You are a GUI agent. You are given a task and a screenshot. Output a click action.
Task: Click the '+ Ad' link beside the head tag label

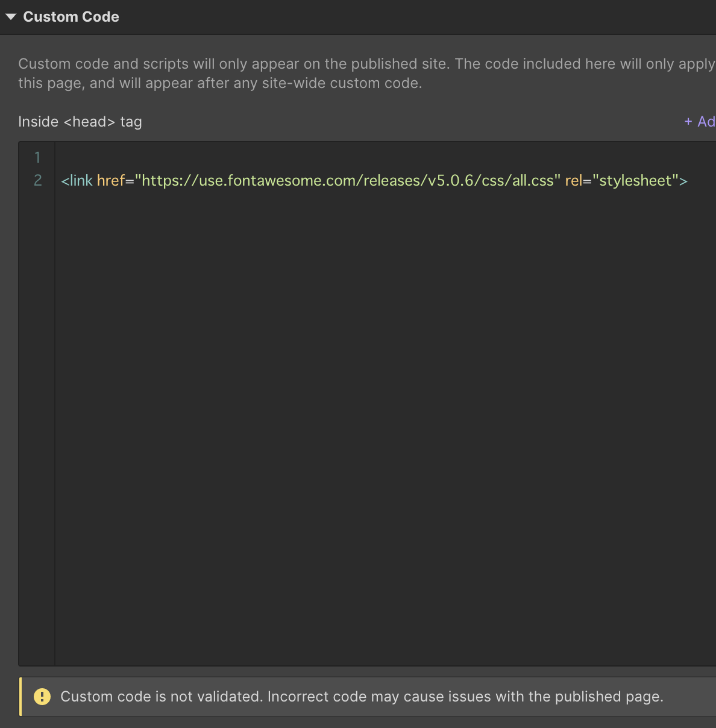point(700,122)
